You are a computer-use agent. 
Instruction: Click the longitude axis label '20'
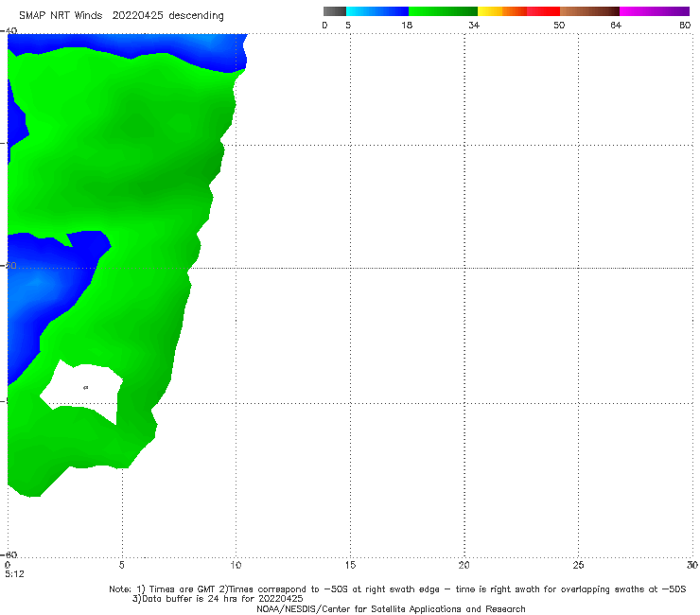(x=464, y=566)
